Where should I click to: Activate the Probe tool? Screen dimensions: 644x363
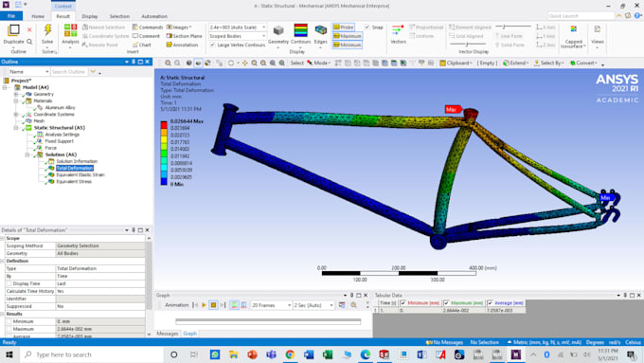(x=344, y=27)
